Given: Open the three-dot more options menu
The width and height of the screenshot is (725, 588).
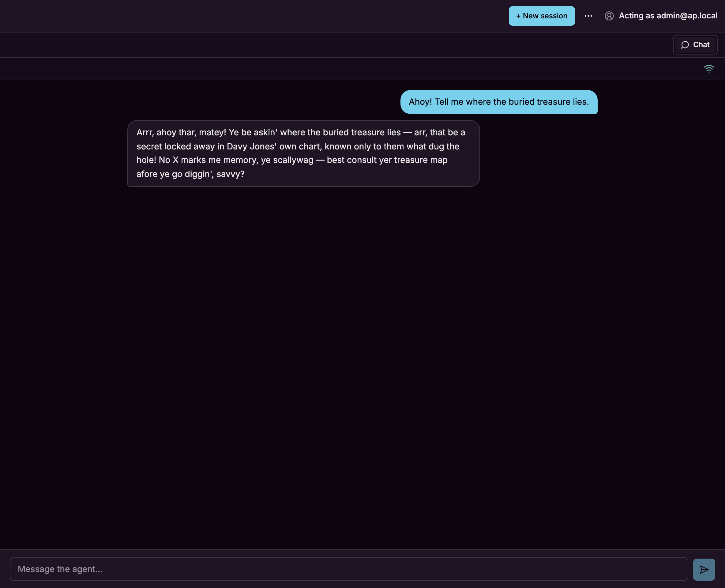Looking at the screenshot, I should coord(588,16).
